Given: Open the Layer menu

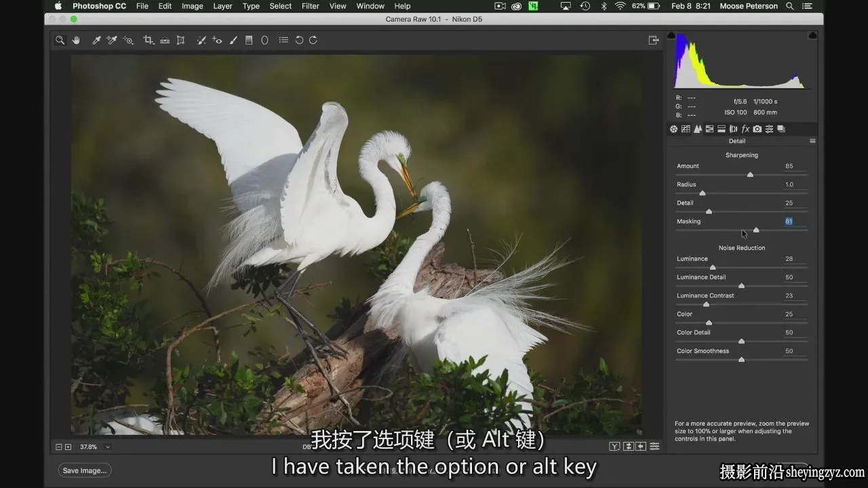Looking at the screenshot, I should pyautogui.click(x=222, y=6).
